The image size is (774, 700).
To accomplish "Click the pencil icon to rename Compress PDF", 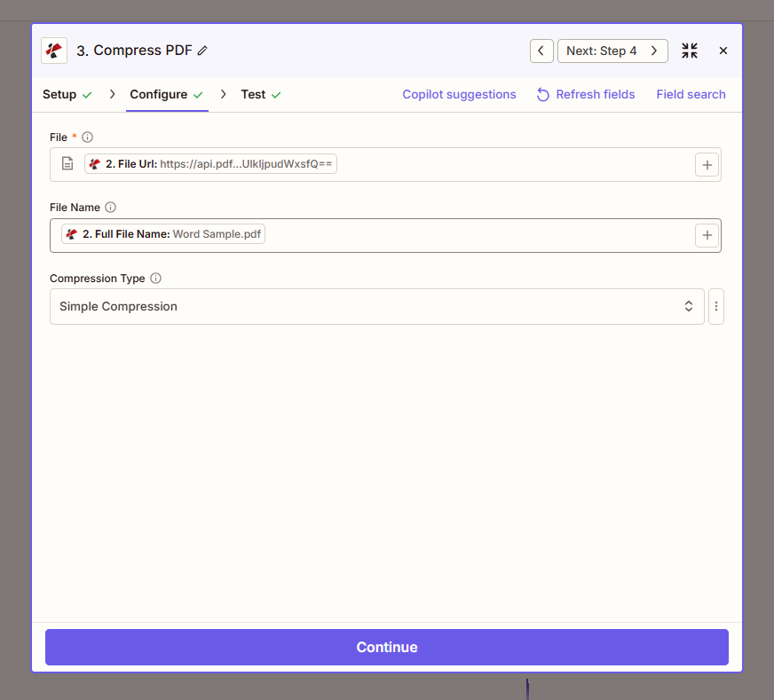I will point(202,51).
